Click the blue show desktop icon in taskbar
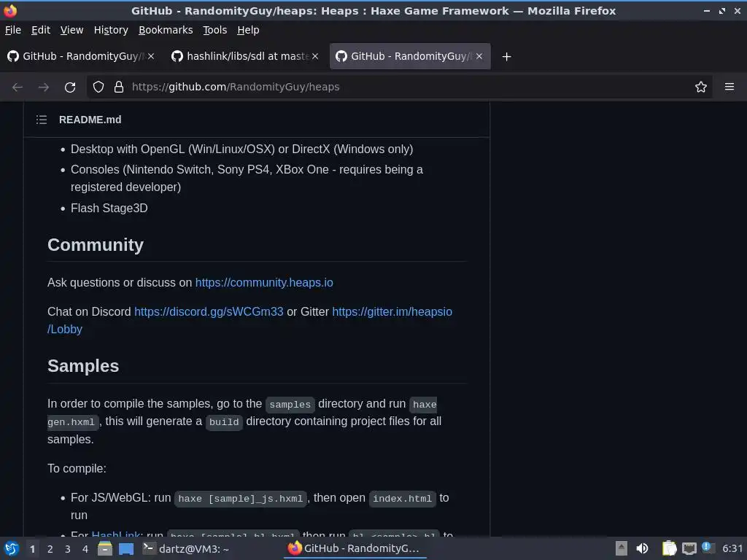This screenshot has width=747, height=560. (126, 548)
